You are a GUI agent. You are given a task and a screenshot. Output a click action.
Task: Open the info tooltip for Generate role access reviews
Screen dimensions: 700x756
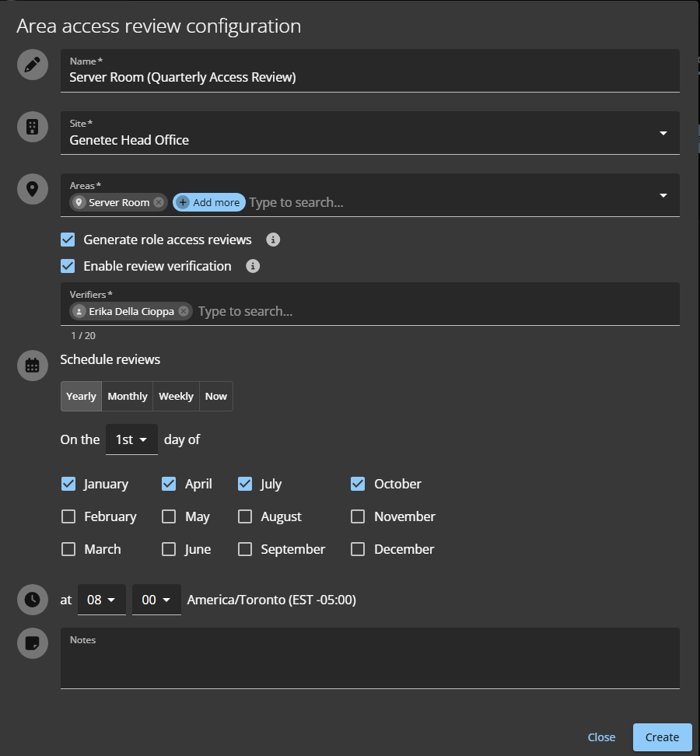272,240
